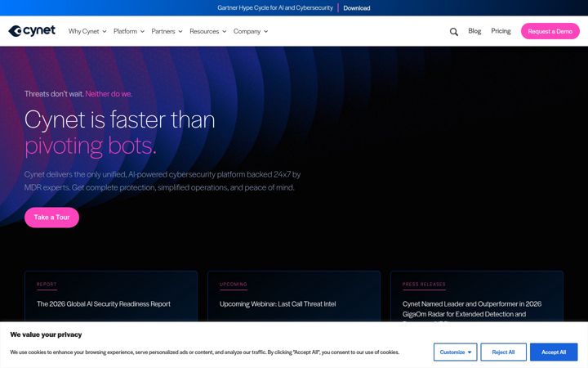
Task: Expand the Resources menu
Action: (207, 32)
